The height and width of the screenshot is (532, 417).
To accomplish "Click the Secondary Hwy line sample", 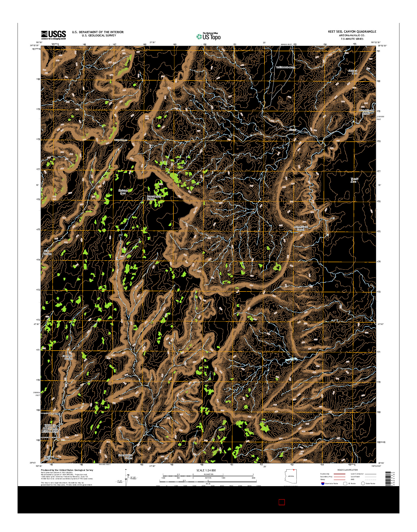I will pyautogui.click(x=339, y=477).
